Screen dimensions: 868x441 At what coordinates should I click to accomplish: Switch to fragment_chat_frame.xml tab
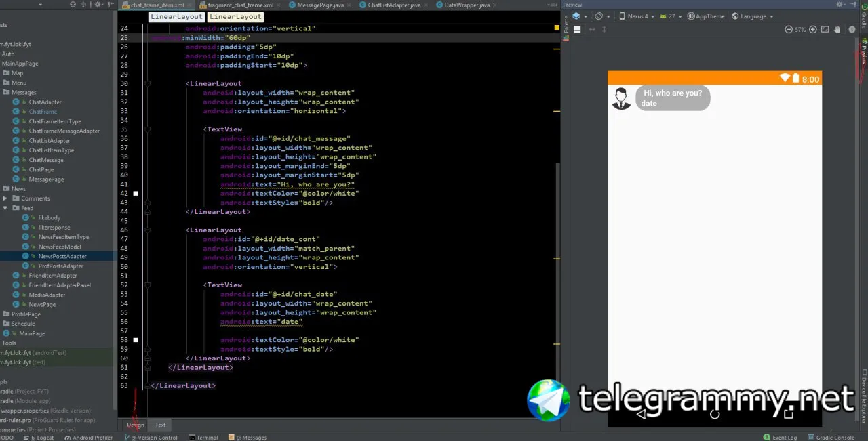coord(240,5)
